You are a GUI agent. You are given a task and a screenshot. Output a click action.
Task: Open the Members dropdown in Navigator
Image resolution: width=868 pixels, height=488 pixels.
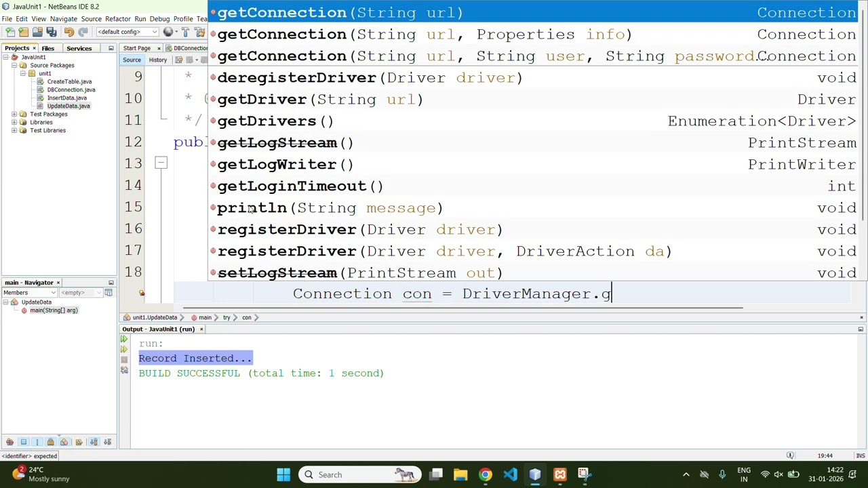pyautogui.click(x=29, y=293)
